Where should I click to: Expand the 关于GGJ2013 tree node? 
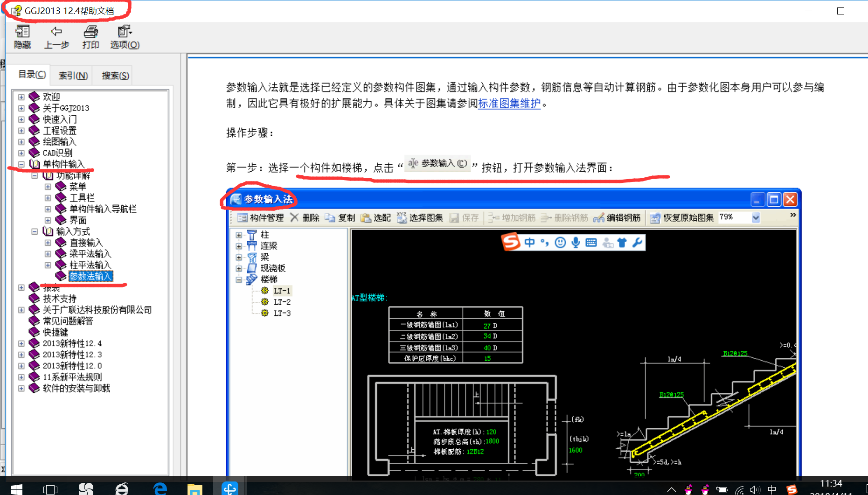point(21,108)
